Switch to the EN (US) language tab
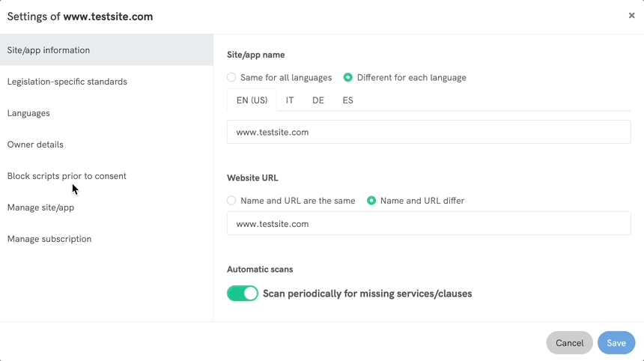Viewport: 644px width, 361px height. 252,100
